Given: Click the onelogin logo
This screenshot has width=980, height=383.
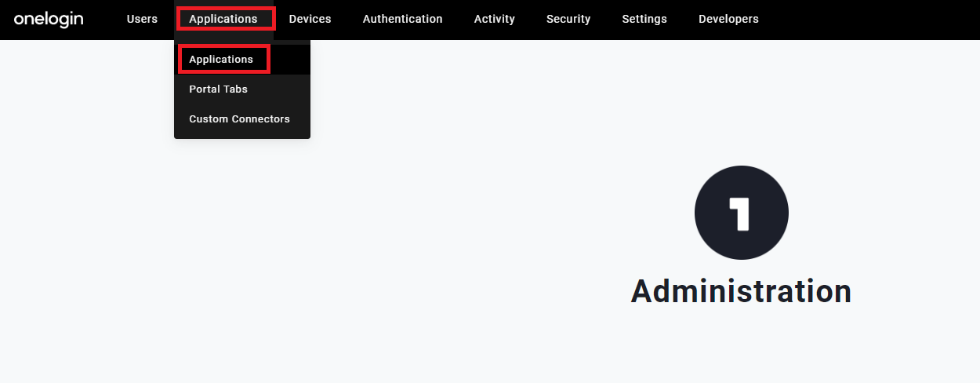Looking at the screenshot, I should click(x=49, y=19).
